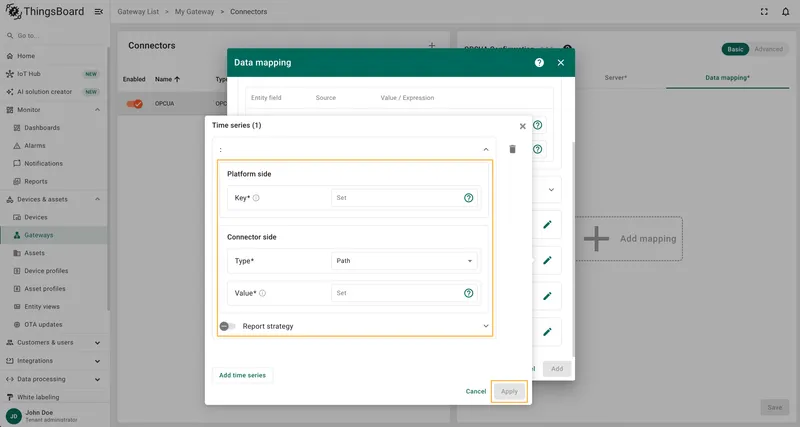Click Add button in Data mapping dialog
The image size is (800, 427).
click(x=557, y=368)
